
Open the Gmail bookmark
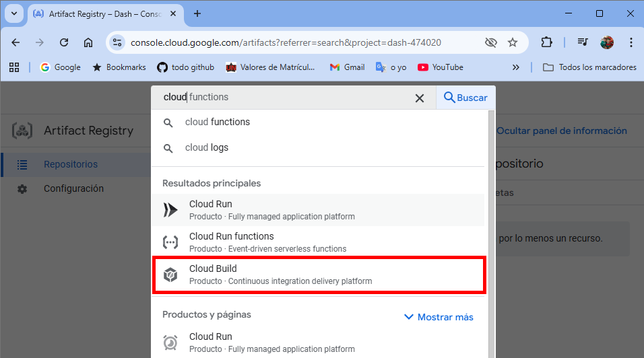click(x=347, y=67)
